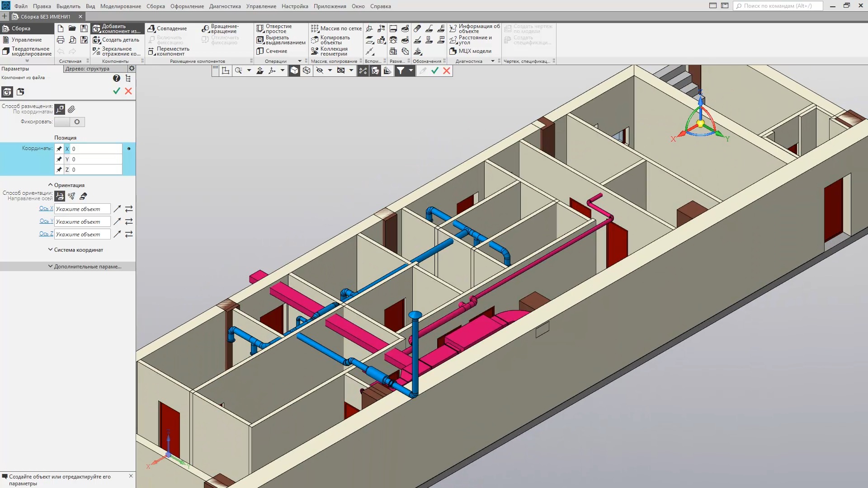The width and height of the screenshot is (868, 488).
Task: Select the Совпадение mate tool
Action: 167,28
